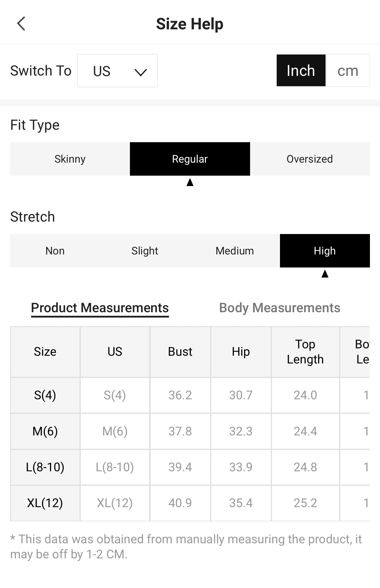Select Non stretch option

pyautogui.click(x=55, y=251)
